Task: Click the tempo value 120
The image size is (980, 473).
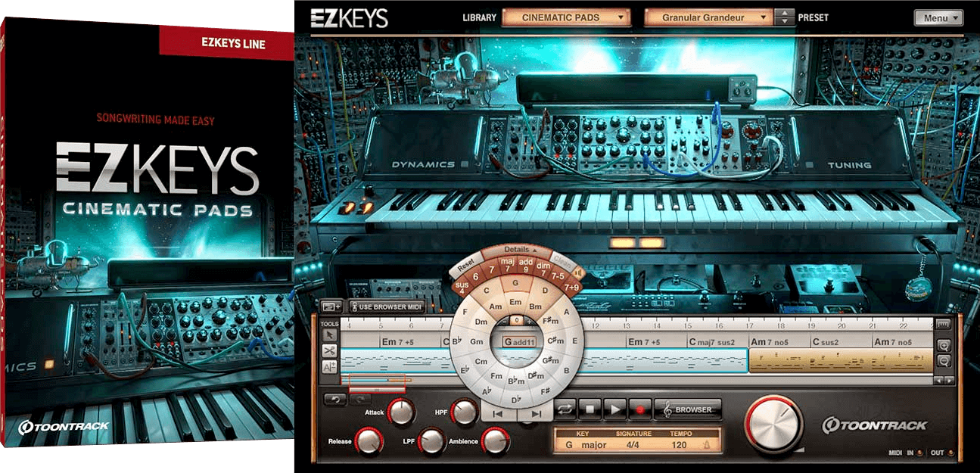Action: tap(680, 445)
